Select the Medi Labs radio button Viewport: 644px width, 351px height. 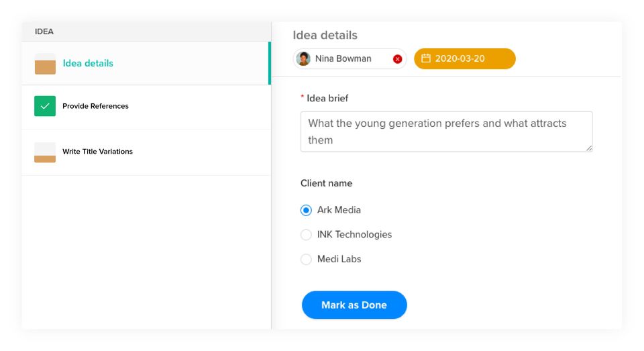[306, 259]
